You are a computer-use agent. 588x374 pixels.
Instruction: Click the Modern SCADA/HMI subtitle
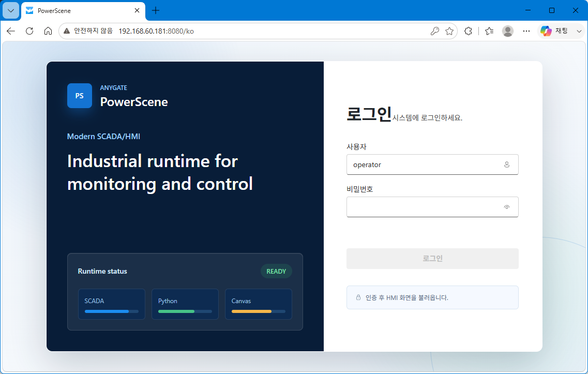click(103, 137)
